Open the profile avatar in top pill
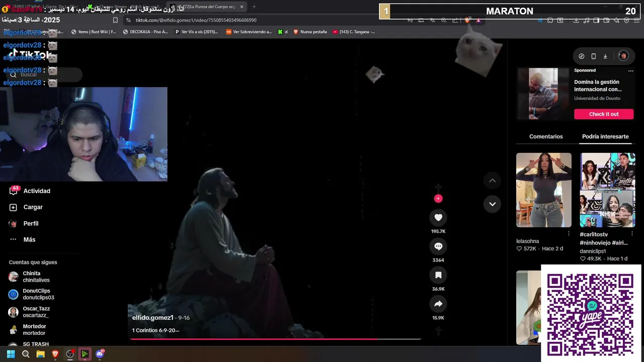 click(x=623, y=56)
